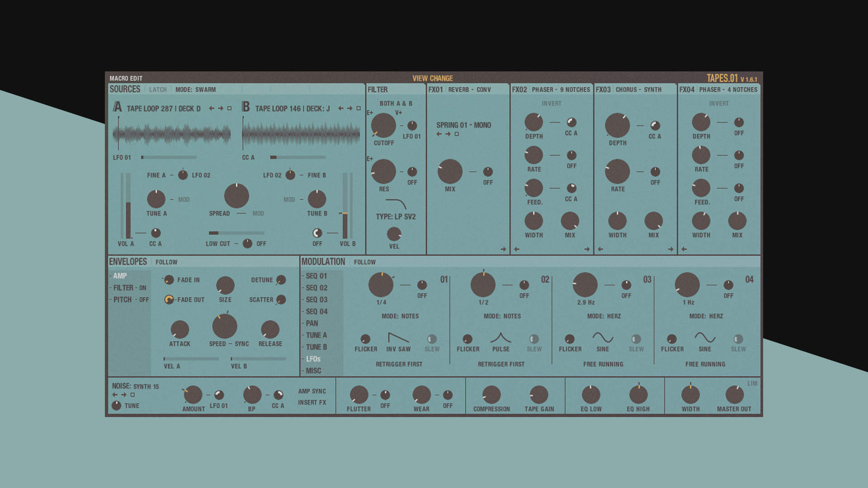
Task: Click FOLLOW in the Envelopes header
Action: pyautogui.click(x=166, y=262)
